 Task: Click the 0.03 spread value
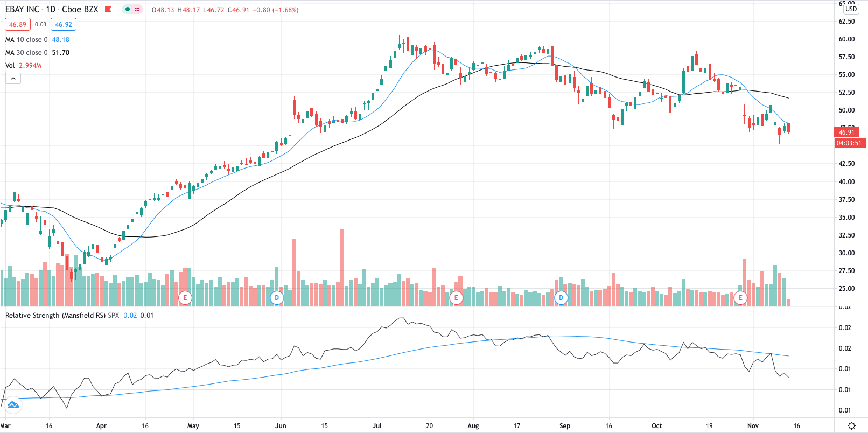pos(41,24)
